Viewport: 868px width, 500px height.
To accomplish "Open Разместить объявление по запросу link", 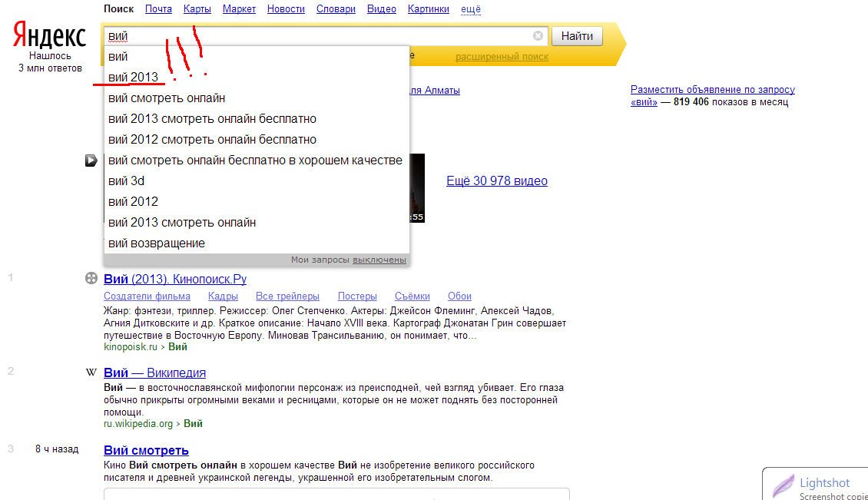I will pos(712,95).
